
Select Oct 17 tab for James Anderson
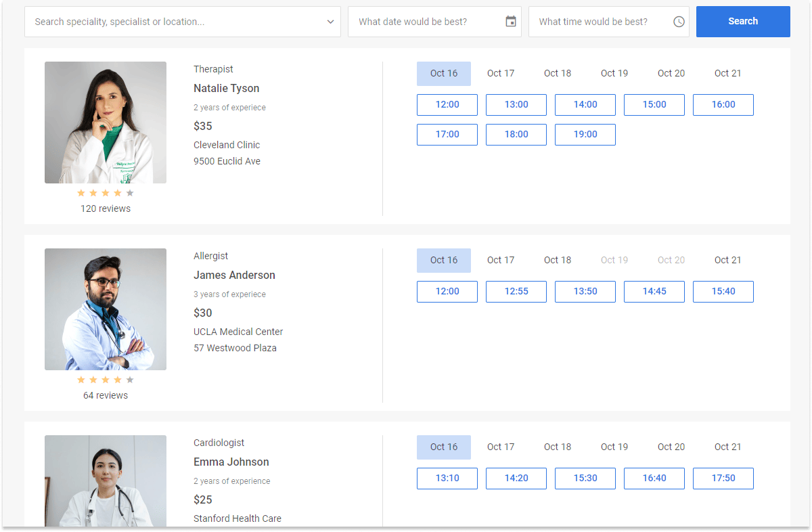tap(501, 260)
